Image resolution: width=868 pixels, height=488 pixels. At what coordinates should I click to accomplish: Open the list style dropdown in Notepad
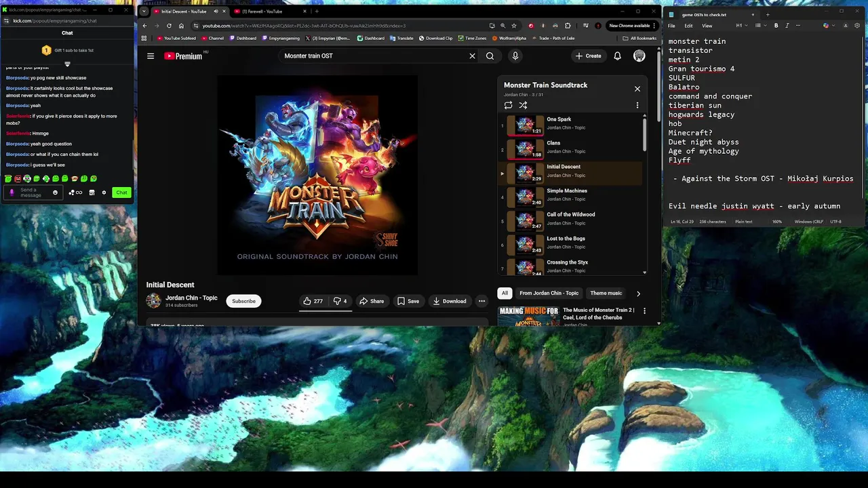coord(760,26)
